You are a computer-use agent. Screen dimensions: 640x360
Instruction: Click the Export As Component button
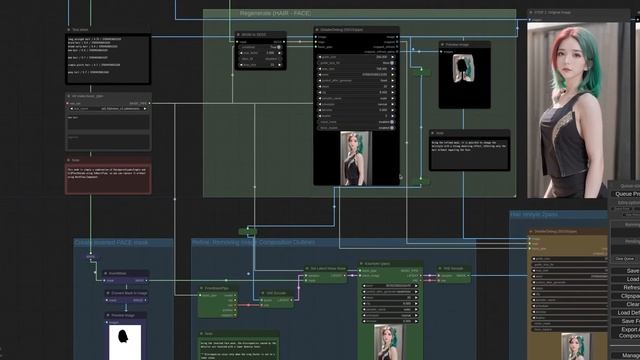tap(626, 332)
